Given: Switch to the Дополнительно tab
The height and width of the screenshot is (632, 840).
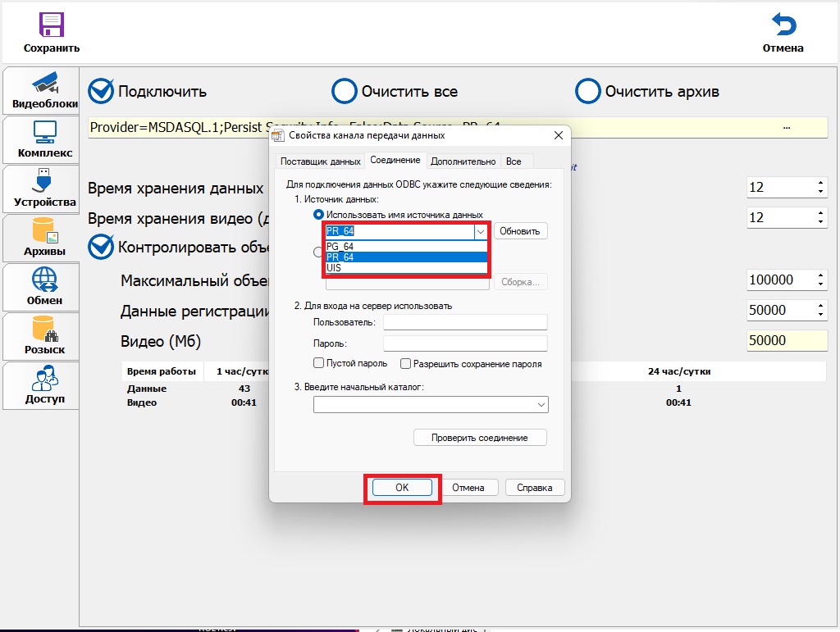Looking at the screenshot, I should [463, 161].
